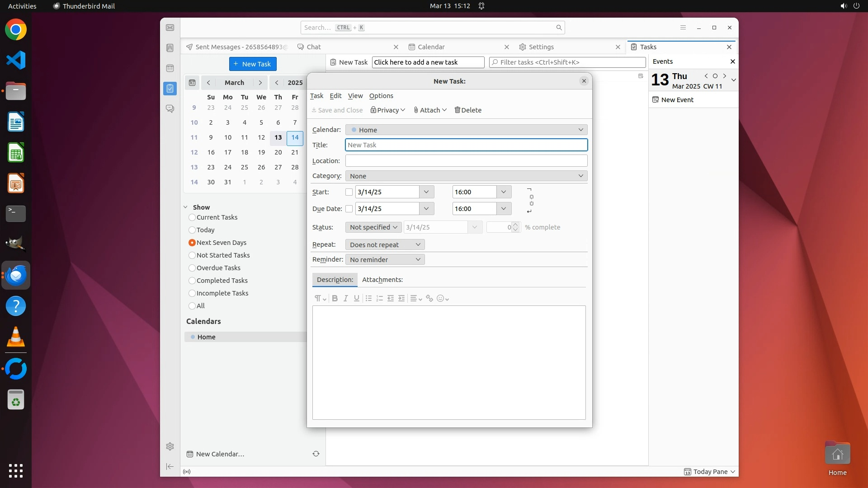This screenshot has width=868, height=488.
Task: Click the bulleted list icon
Action: [368, 298]
